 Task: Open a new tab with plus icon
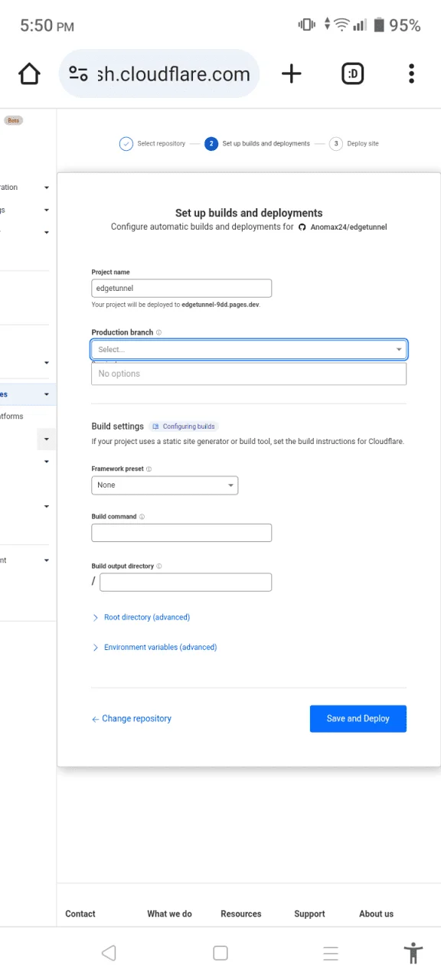coord(292,73)
